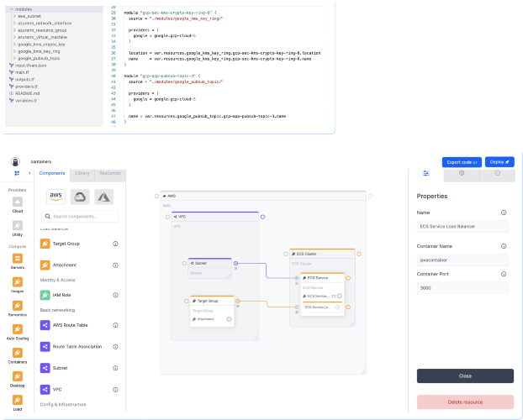Show info for Subnet component
Image resolution: width=523 pixels, height=420 pixels.
115,368
